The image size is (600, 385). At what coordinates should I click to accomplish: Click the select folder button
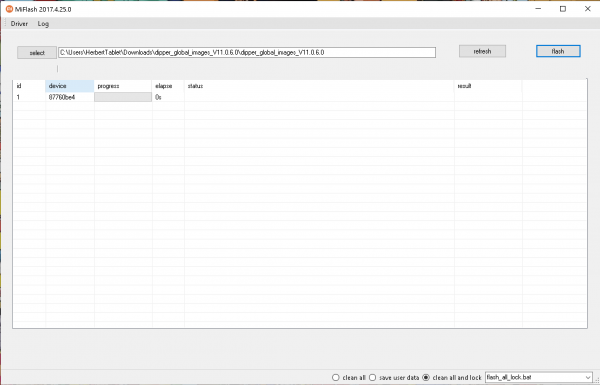click(37, 53)
